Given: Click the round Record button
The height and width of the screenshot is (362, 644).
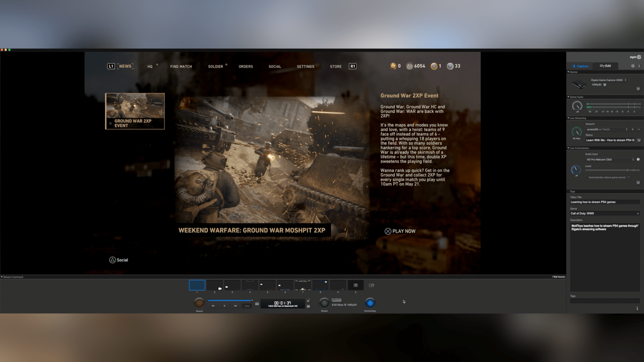Looking at the screenshot, I should click(199, 303).
